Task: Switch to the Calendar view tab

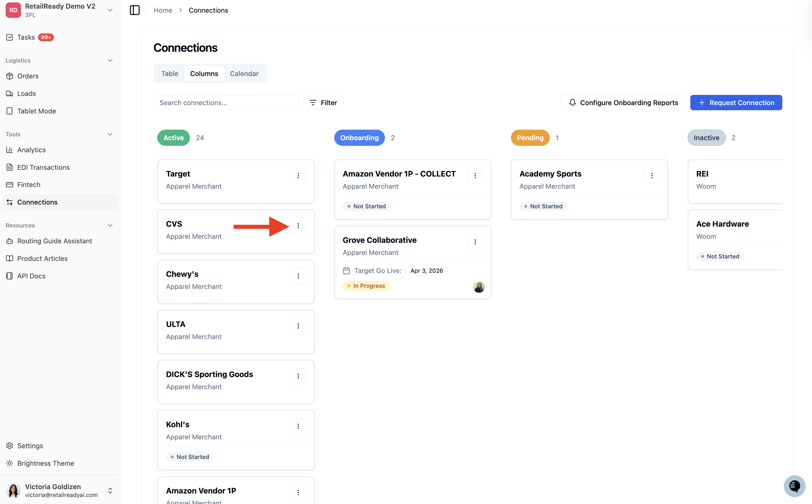Action: [244, 73]
